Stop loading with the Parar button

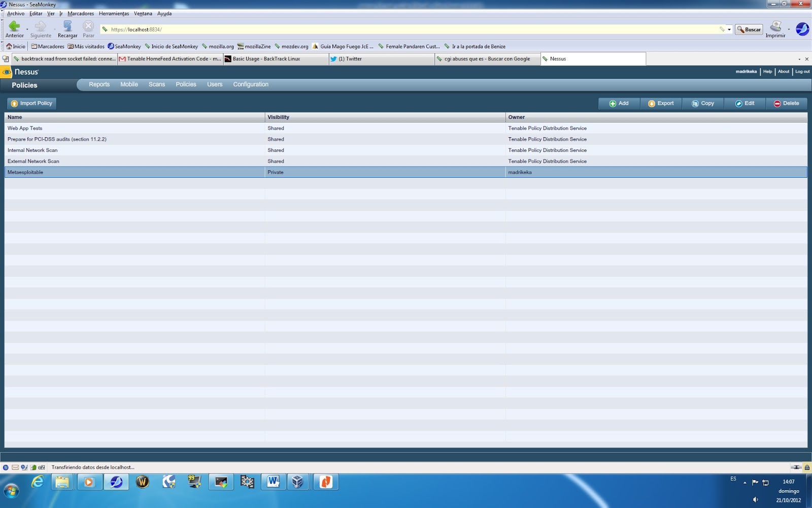(88, 29)
